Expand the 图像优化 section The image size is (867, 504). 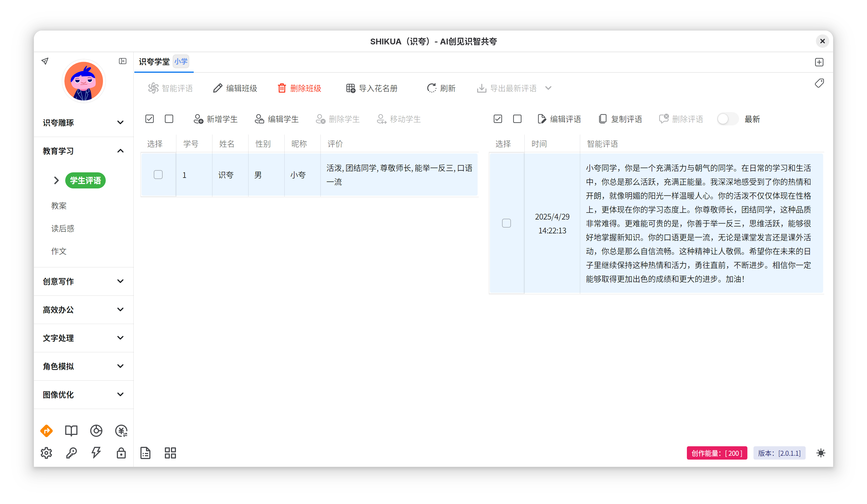click(x=83, y=395)
